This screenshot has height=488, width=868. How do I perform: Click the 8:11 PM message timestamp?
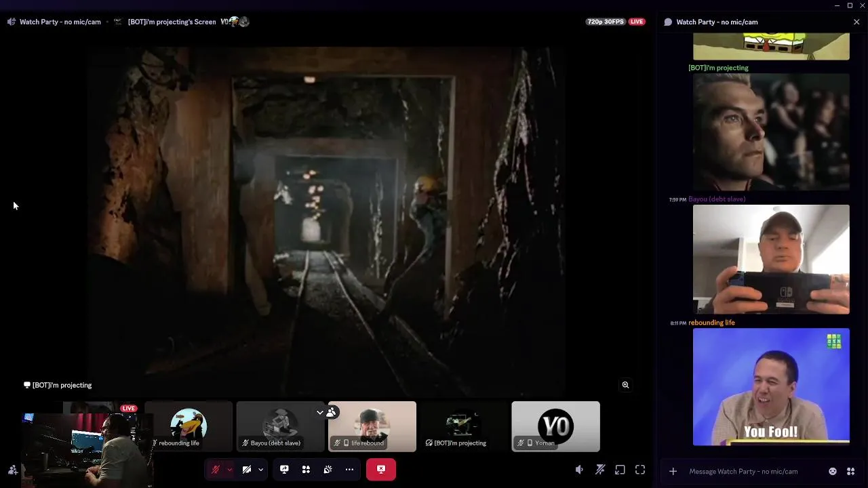(x=678, y=323)
